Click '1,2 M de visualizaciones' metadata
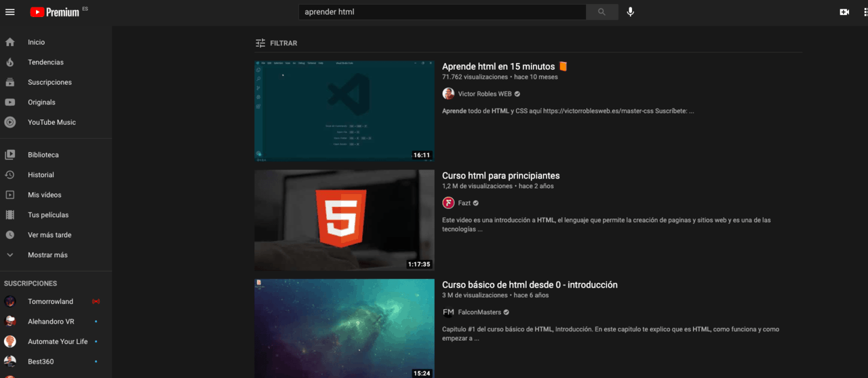 pyautogui.click(x=477, y=187)
